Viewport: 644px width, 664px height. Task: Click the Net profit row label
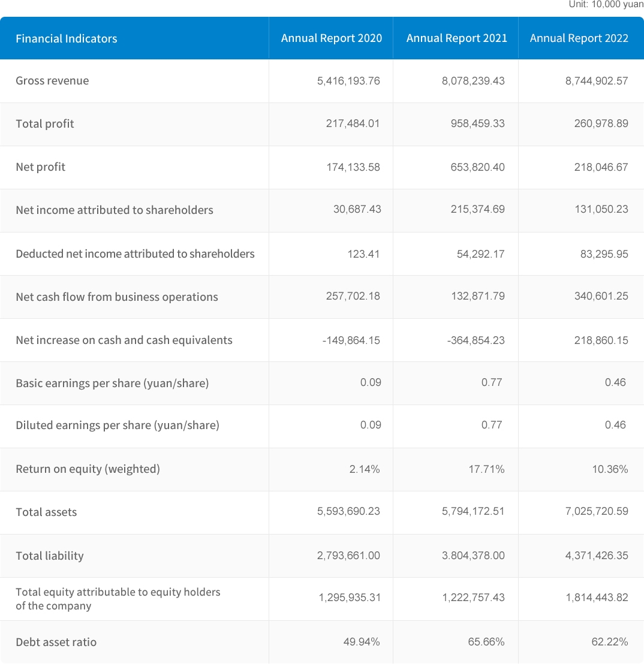(41, 167)
